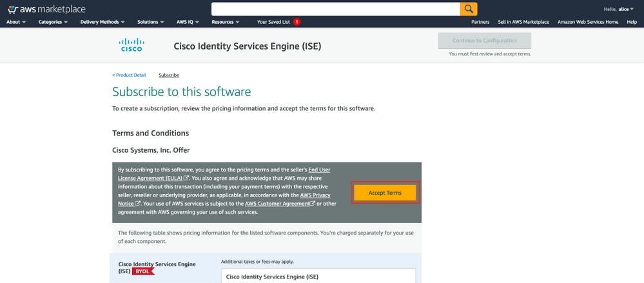Go back to Product Detail
The height and width of the screenshot is (283, 644).
pos(130,75)
